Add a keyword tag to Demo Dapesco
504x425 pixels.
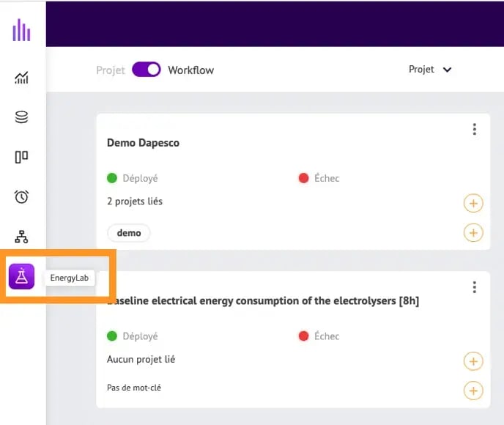pyautogui.click(x=473, y=233)
